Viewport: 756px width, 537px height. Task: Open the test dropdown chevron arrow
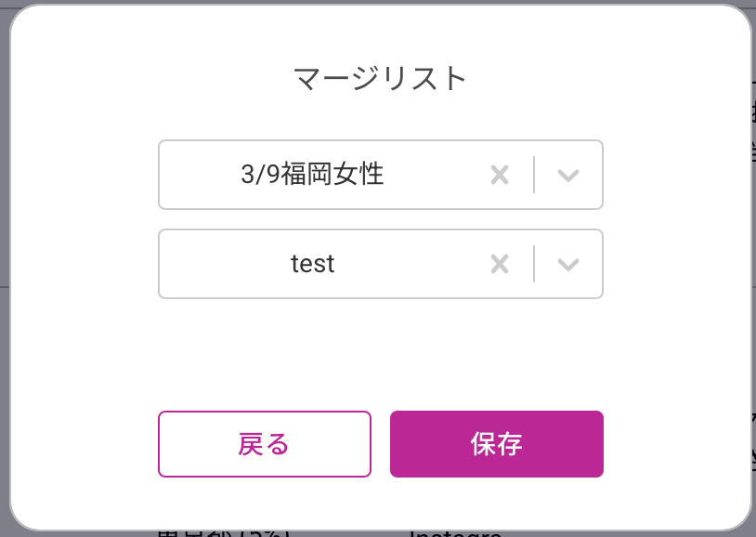pyautogui.click(x=568, y=264)
